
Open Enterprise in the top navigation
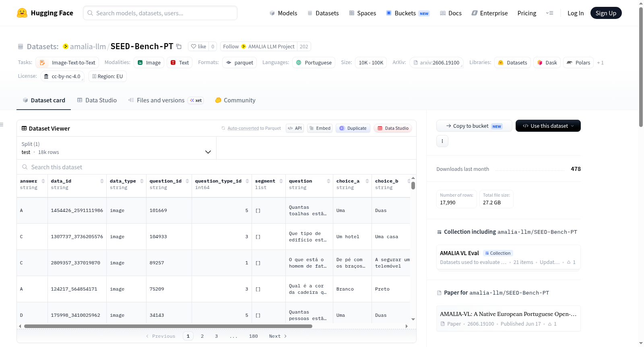[x=489, y=13]
